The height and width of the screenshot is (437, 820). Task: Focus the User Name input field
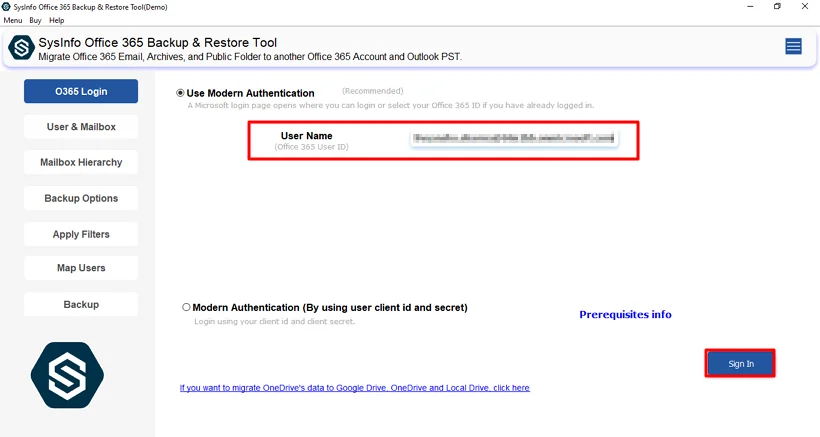coord(514,139)
